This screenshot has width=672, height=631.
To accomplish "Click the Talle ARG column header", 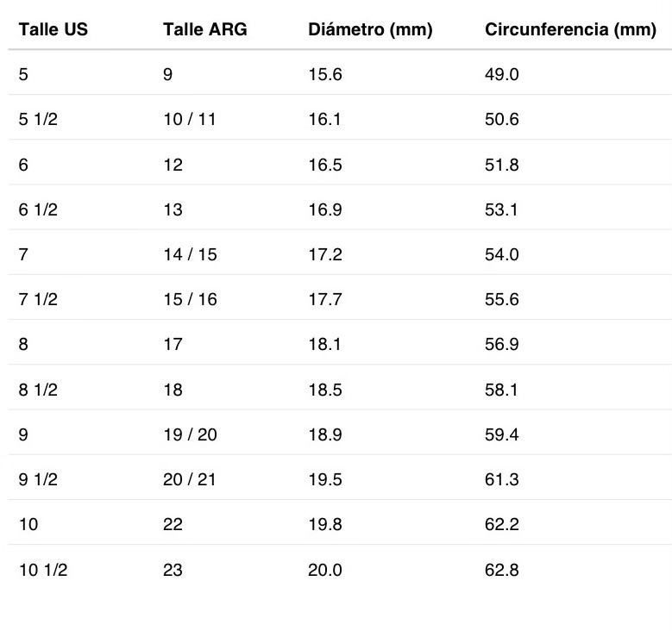I will tap(204, 29).
